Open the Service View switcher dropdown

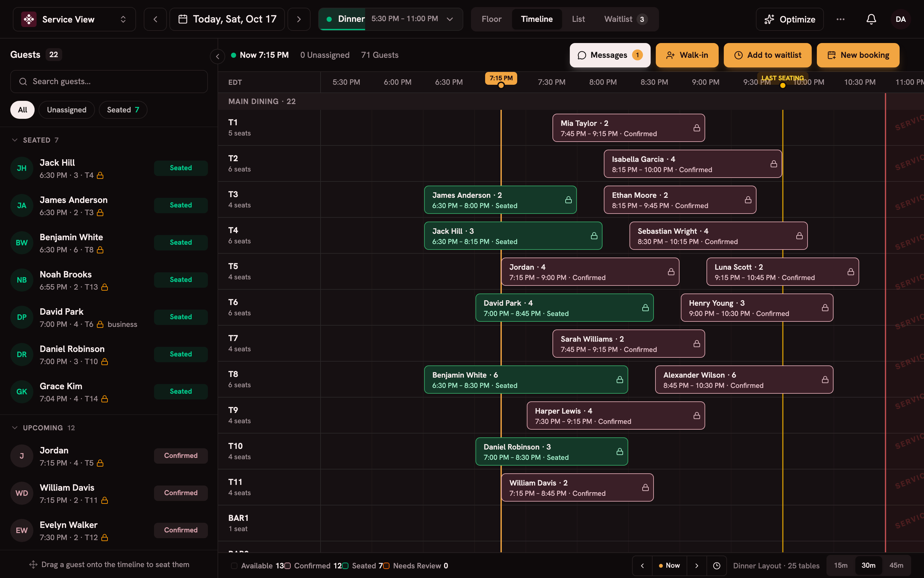click(x=74, y=19)
